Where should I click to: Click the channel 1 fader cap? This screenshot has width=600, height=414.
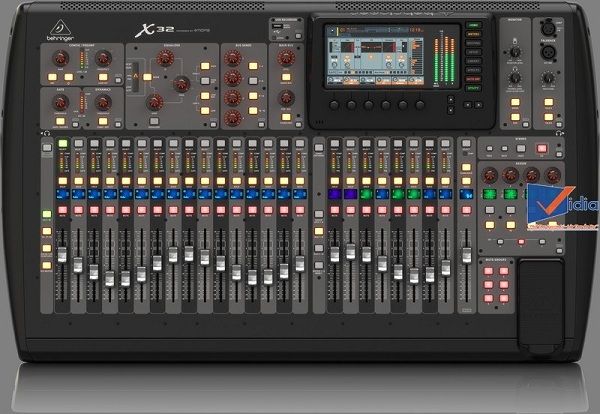[x=62, y=255]
